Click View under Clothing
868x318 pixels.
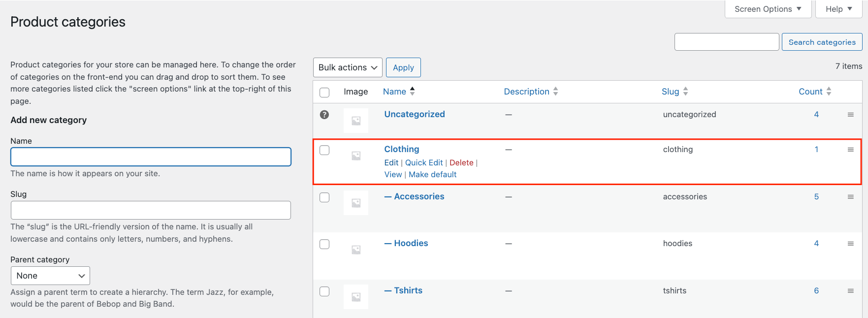(x=393, y=174)
